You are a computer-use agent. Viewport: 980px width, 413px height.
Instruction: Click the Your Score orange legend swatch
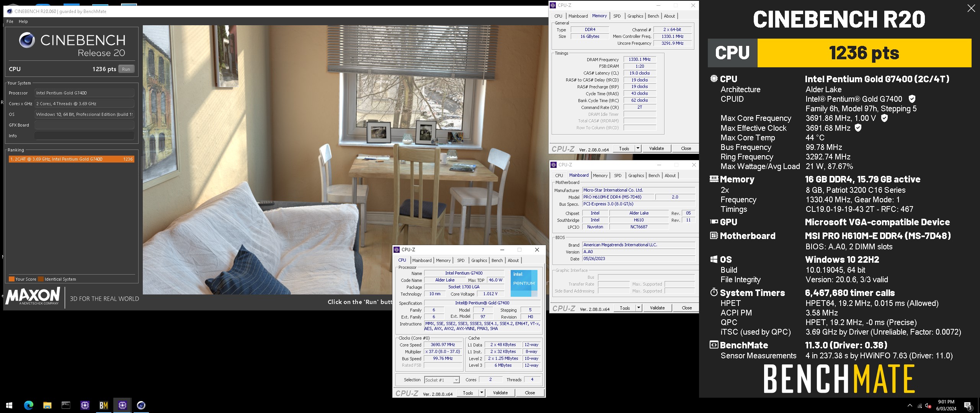(x=11, y=279)
